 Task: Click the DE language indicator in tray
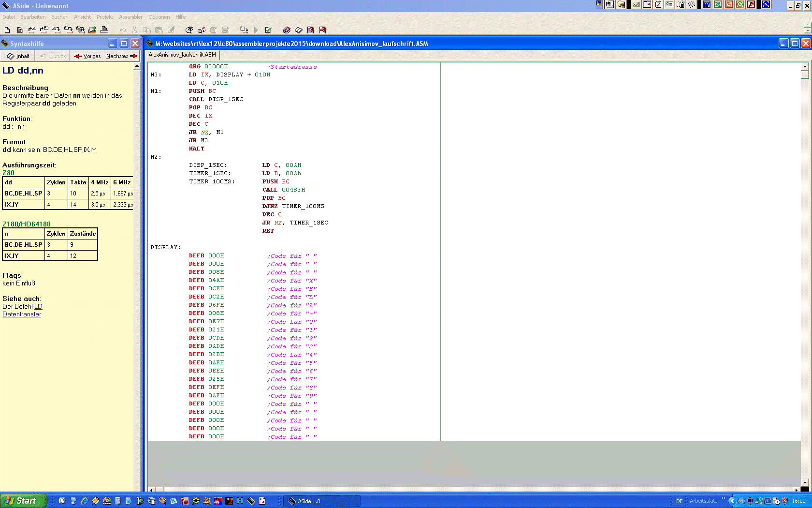tap(679, 501)
